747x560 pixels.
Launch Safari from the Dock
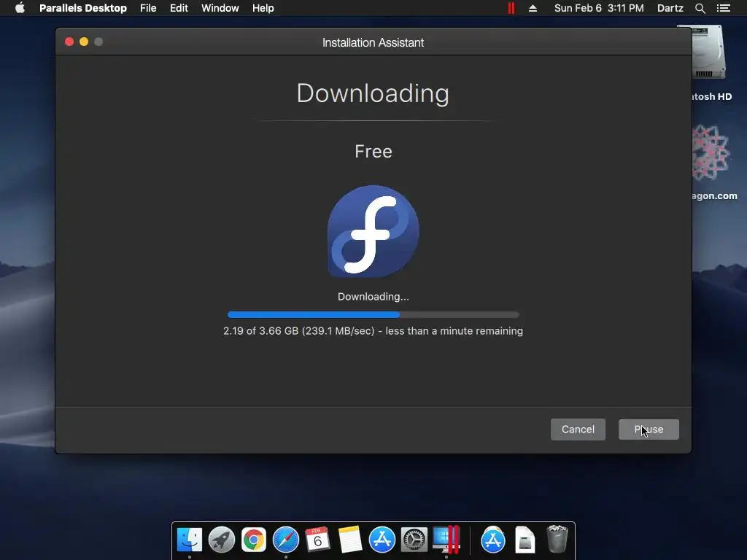[x=286, y=540]
